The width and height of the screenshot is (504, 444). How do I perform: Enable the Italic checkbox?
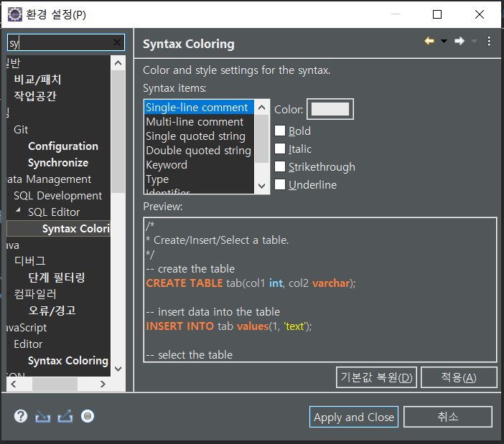click(x=280, y=148)
